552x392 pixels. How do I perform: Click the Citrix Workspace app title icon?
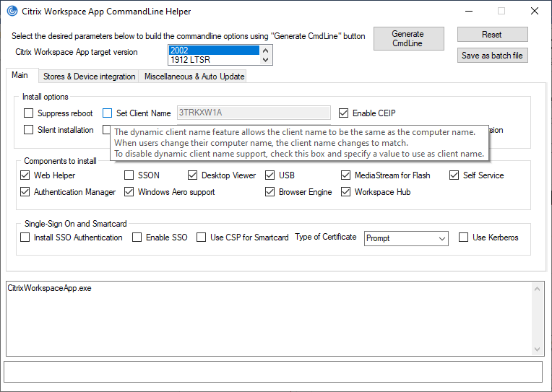(x=12, y=12)
